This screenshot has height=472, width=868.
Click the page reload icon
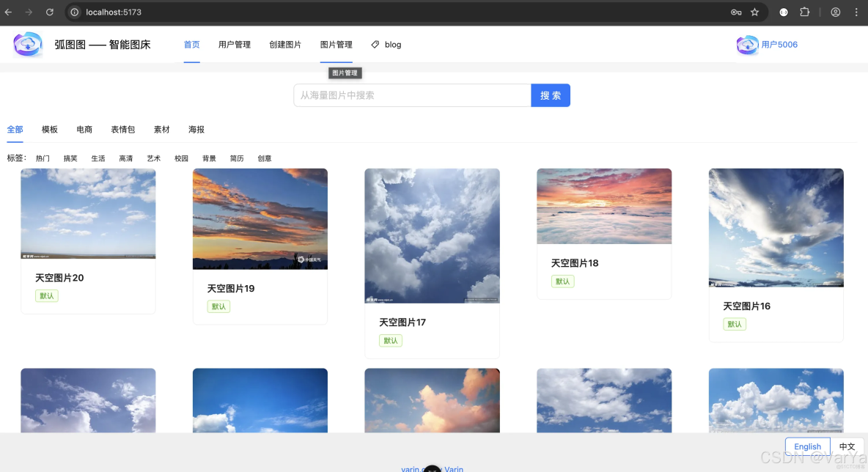click(x=48, y=12)
